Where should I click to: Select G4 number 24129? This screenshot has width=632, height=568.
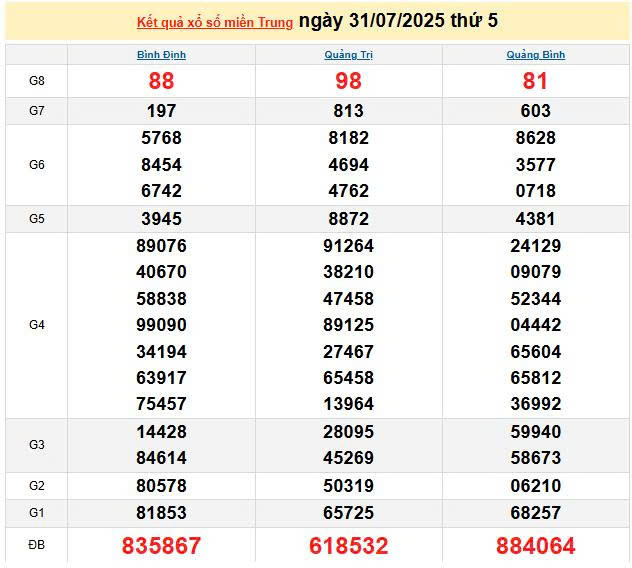[536, 246]
